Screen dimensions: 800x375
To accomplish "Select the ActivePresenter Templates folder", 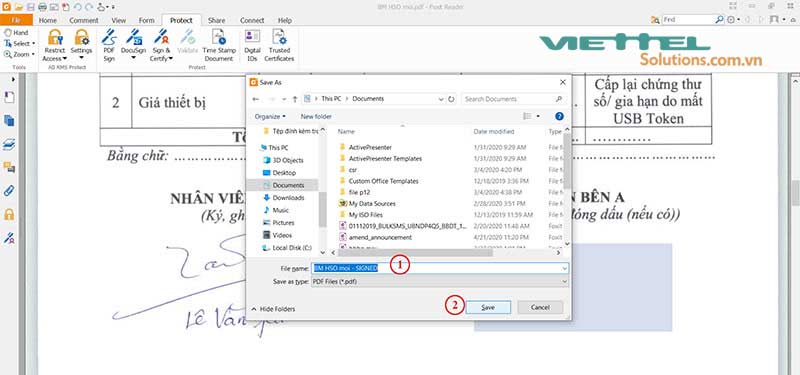I will pos(385,159).
